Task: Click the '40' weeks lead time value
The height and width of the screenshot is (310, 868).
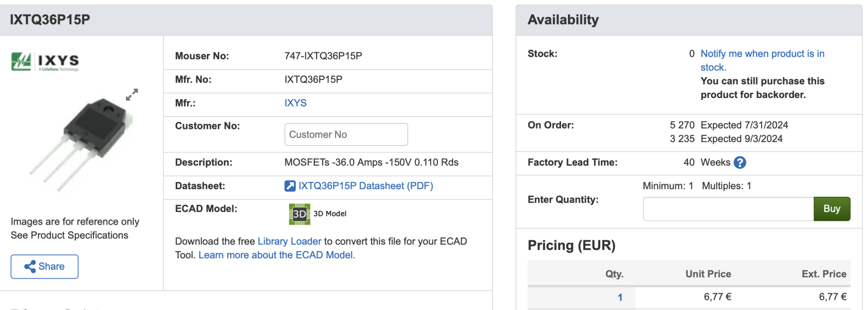Action: pos(689,162)
